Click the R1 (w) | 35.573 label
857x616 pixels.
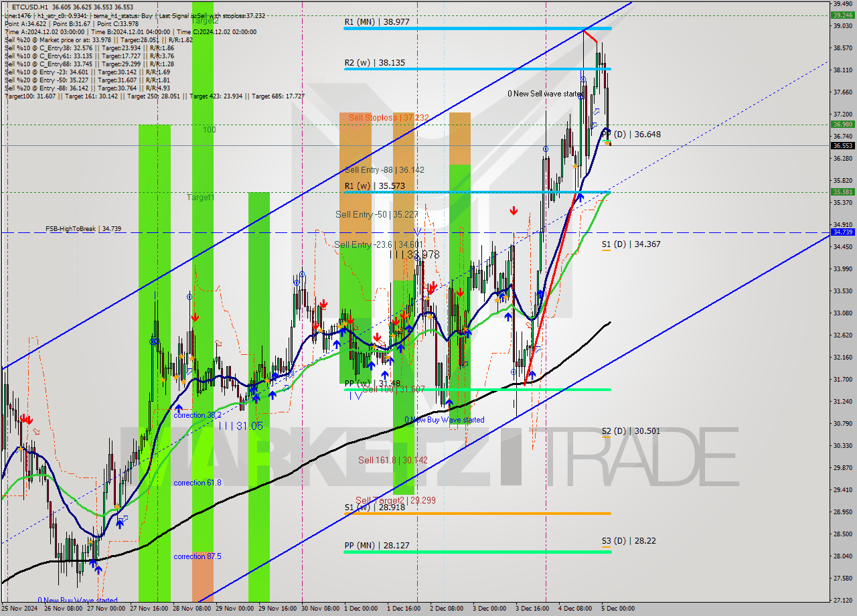376,185
